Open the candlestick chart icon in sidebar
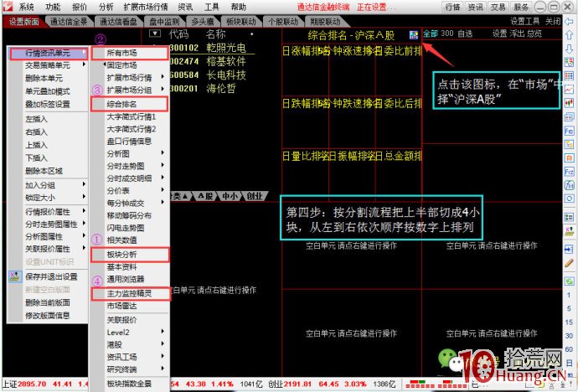The height and width of the screenshot is (392, 578). pos(569,103)
